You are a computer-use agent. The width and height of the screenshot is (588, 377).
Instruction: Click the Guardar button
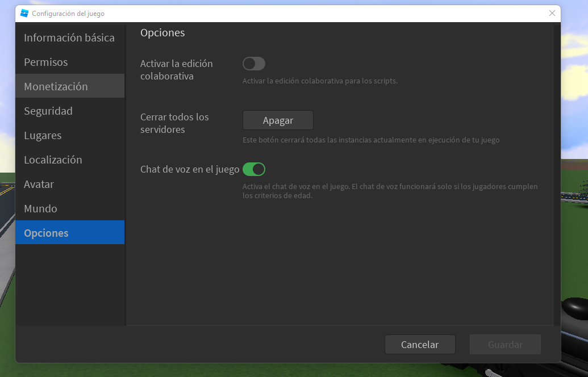(x=505, y=345)
